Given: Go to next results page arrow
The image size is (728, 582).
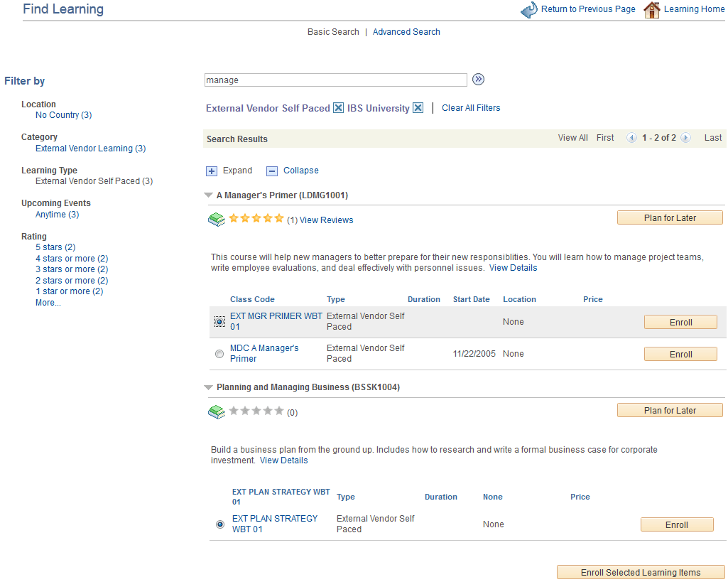Looking at the screenshot, I should pos(685,138).
